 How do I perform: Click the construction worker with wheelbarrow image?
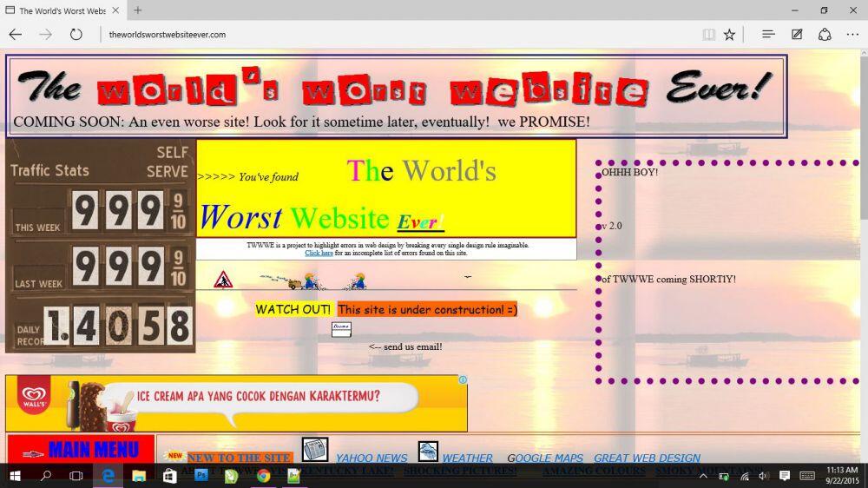303,281
